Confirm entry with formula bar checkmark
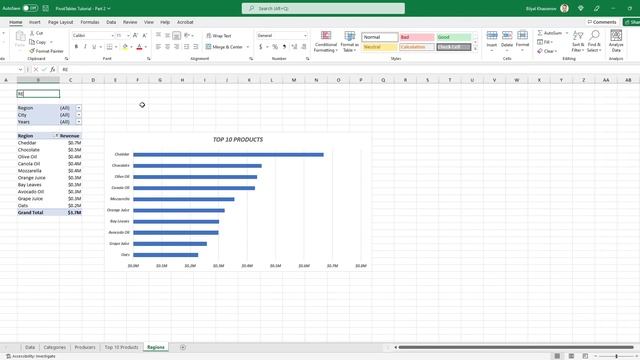Viewport: 640px width, 360px height. pyautogui.click(x=44, y=69)
